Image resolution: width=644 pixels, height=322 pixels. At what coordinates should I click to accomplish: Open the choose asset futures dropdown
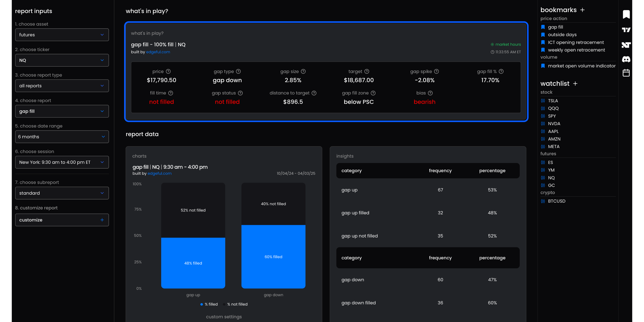tap(62, 35)
